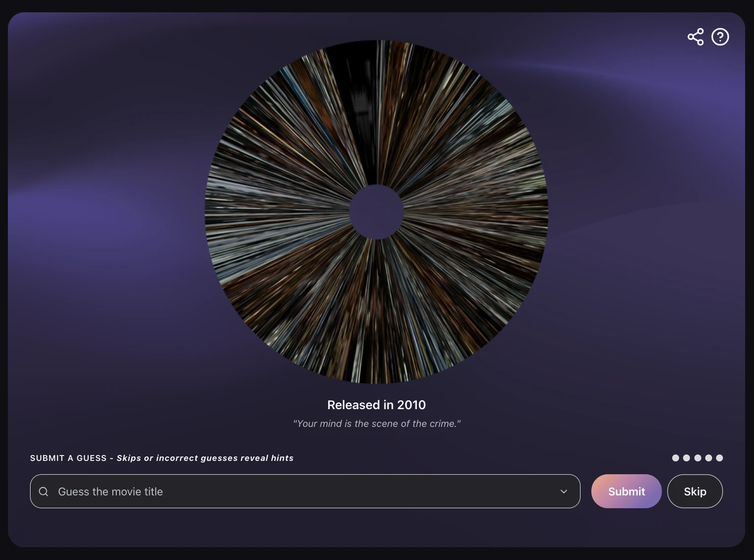
Task: Open the share icon
Action: point(695,37)
